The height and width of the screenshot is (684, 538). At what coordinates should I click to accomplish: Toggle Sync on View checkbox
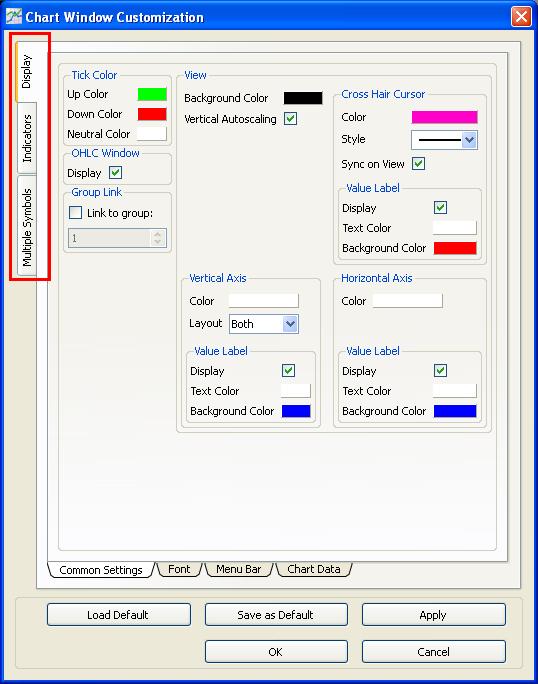coord(418,164)
